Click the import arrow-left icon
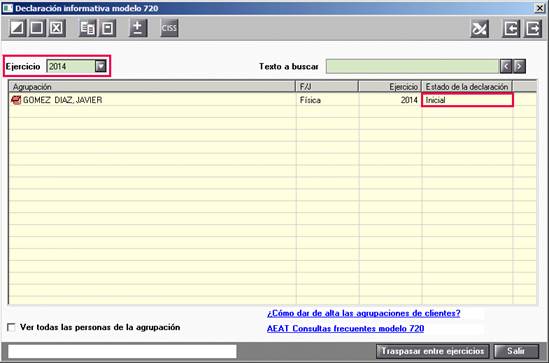The width and height of the screenshot is (549, 363). click(511, 29)
